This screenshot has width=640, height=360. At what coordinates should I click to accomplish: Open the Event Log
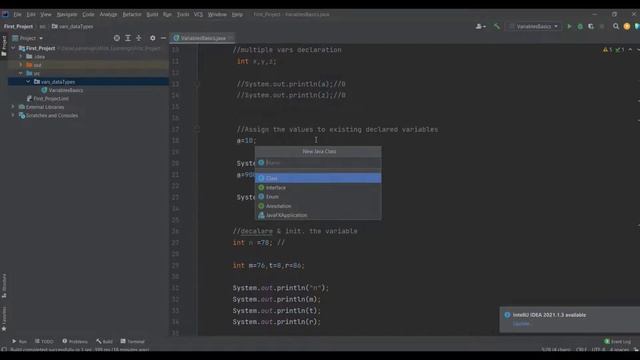click(x=618, y=341)
